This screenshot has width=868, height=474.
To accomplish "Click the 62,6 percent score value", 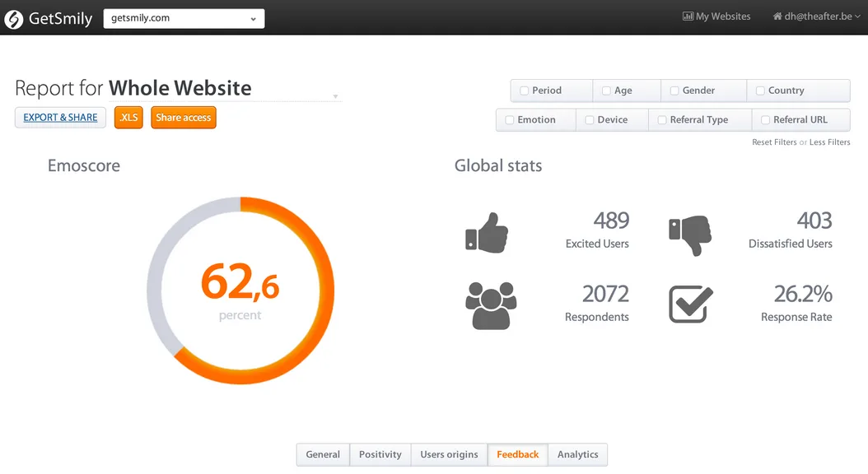I will 240,282.
